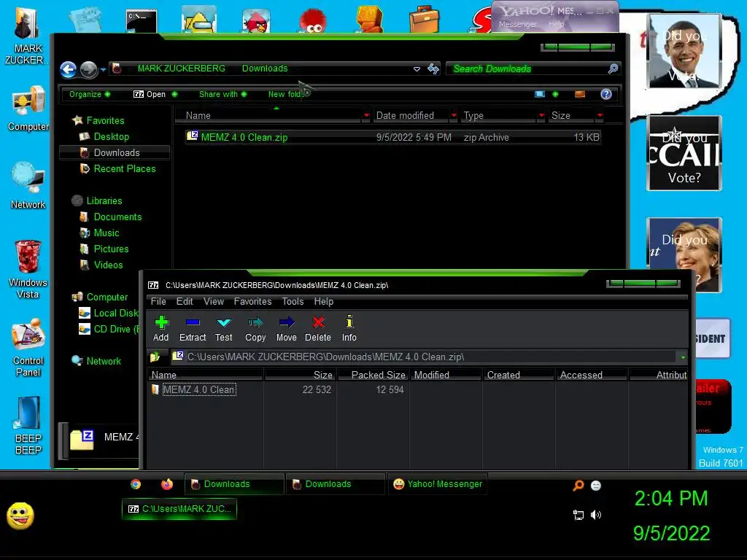Expand the 7-Zip path dropdown arrow
Image resolution: width=747 pixels, height=560 pixels.
683,357
